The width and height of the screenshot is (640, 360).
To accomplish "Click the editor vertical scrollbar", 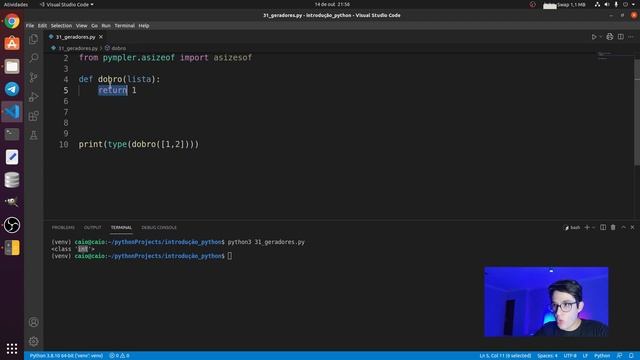I will click(x=637, y=112).
